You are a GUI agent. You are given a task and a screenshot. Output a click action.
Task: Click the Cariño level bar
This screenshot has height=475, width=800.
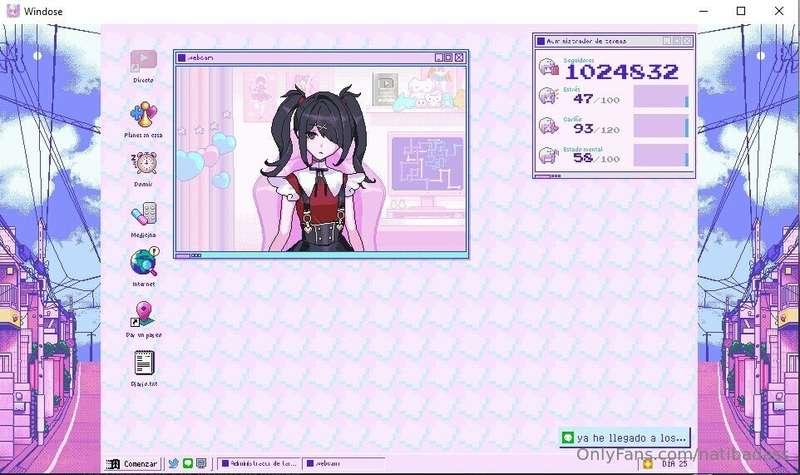pos(661,126)
